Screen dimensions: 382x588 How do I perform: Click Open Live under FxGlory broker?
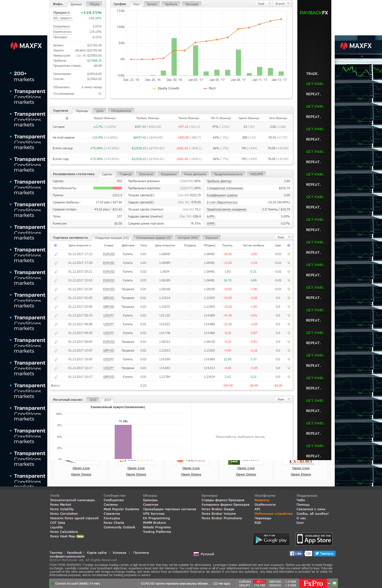301,468
